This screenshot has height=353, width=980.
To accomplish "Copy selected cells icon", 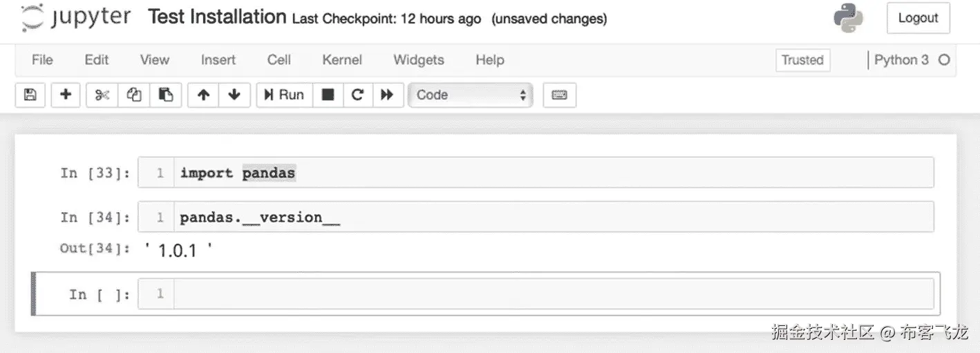I will click(x=134, y=95).
